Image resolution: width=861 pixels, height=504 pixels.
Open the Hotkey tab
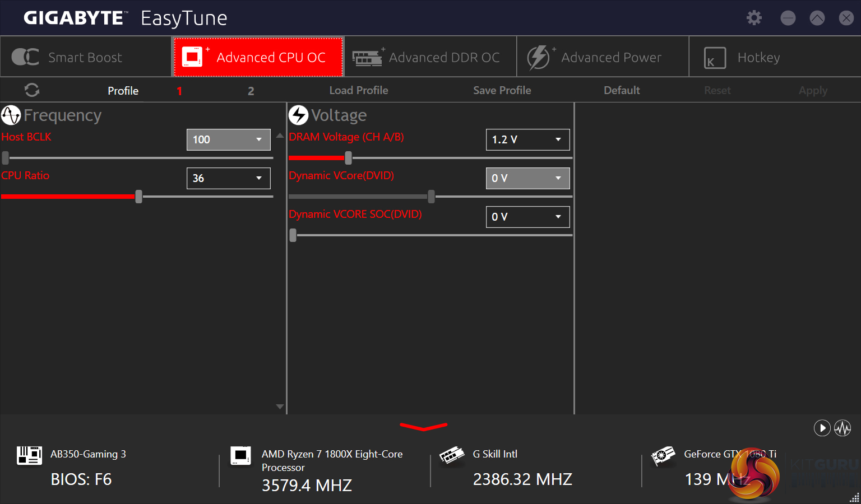pos(775,57)
